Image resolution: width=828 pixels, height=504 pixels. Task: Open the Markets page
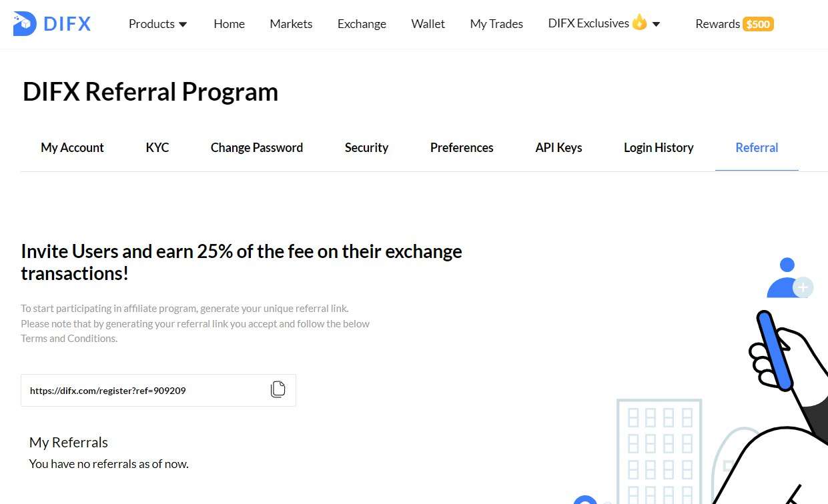[291, 24]
